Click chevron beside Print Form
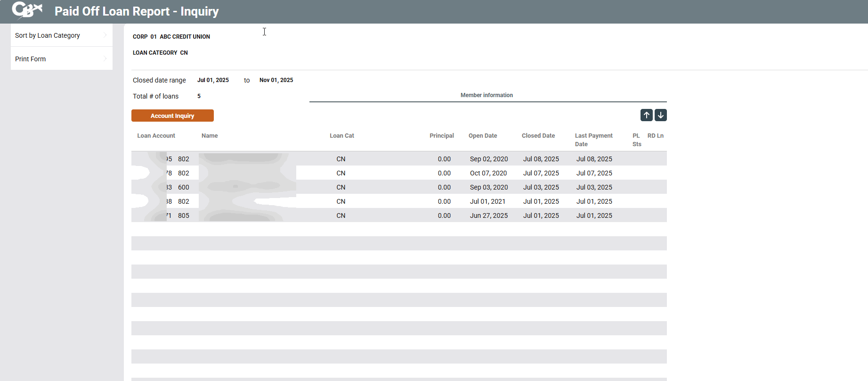868x381 pixels. [x=105, y=58]
